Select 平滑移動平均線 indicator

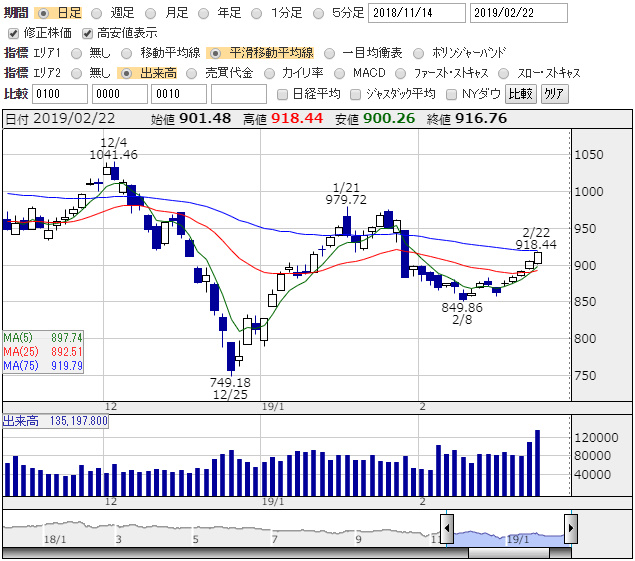pyautogui.click(x=216, y=53)
